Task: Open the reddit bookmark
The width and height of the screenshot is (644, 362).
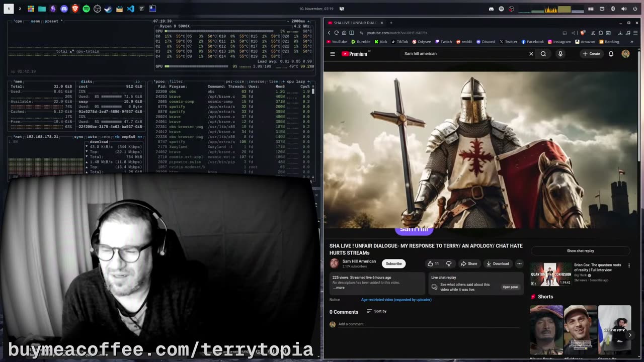Action: tap(464, 42)
